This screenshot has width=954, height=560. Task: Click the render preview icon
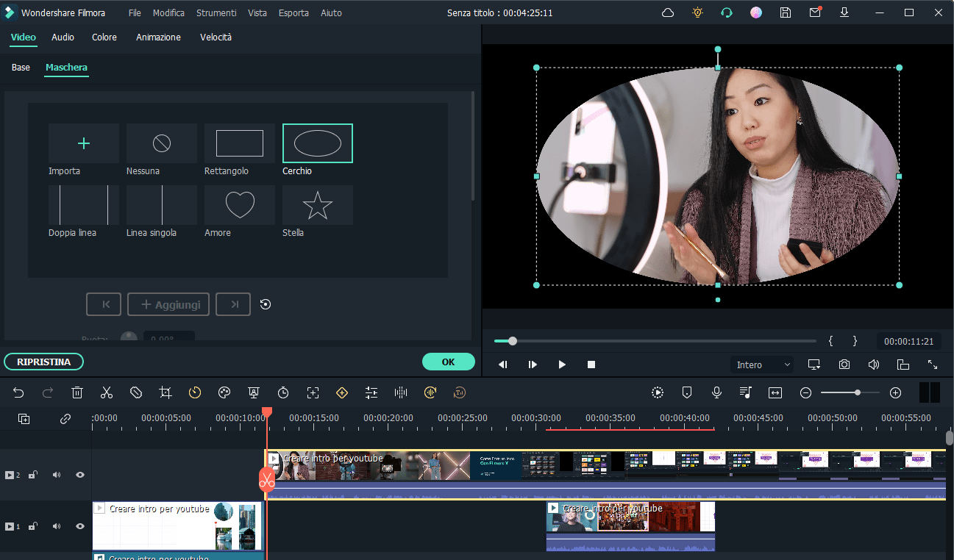[x=658, y=393]
